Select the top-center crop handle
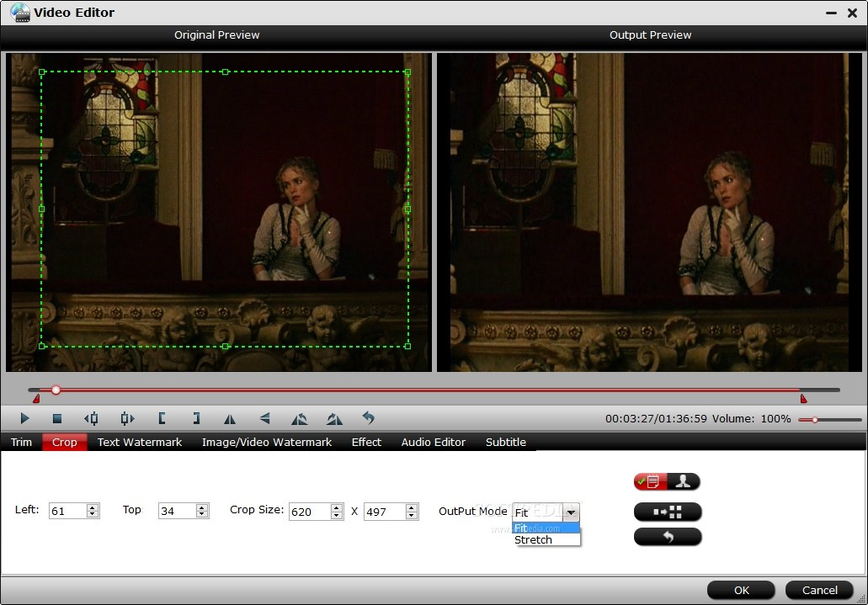Image resolution: width=868 pixels, height=605 pixels. pos(225,72)
